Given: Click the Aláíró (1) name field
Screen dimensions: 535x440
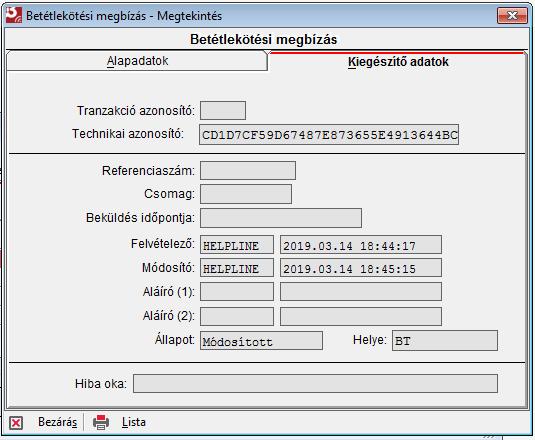Looking at the screenshot, I should tap(237, 292).
